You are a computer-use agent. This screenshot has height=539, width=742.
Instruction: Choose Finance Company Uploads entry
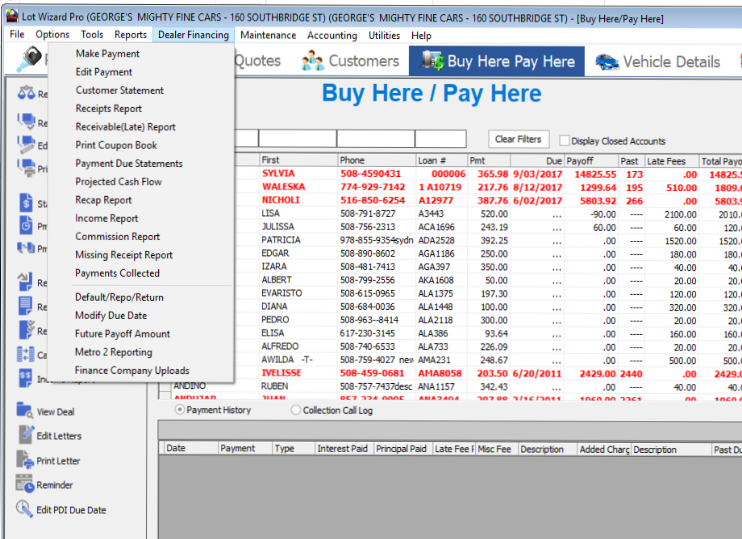click(x=132, y=370)
